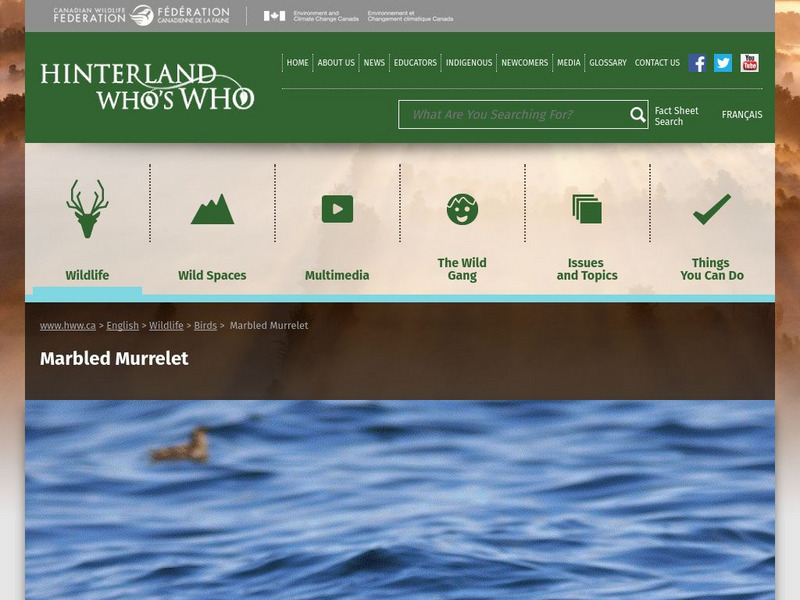Click the stacked pages Issues icon
Image resolution: width=800 pixels, height=600 pixels.
coord(587,209)
